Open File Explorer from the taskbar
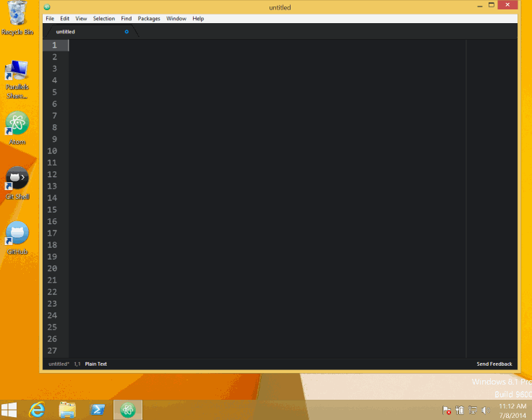This screenshot has height=420, width=532. pyautogui.click(x=67, y=410)
